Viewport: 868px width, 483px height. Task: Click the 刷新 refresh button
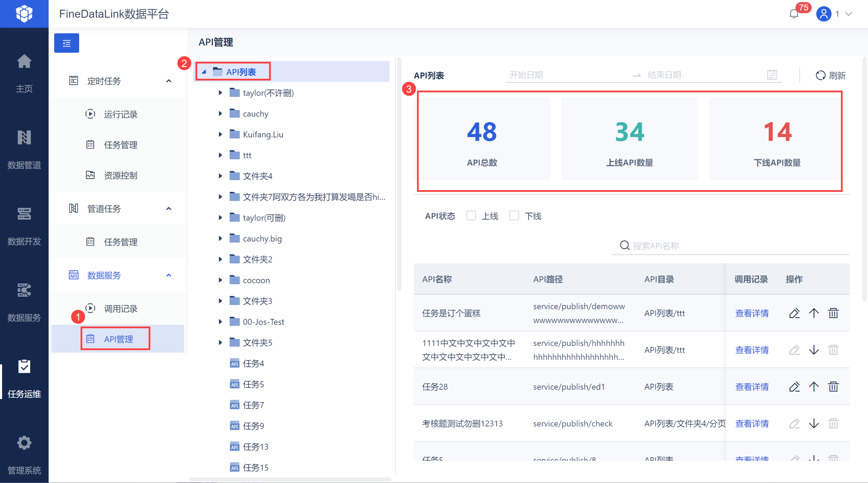tap(831, 75)
